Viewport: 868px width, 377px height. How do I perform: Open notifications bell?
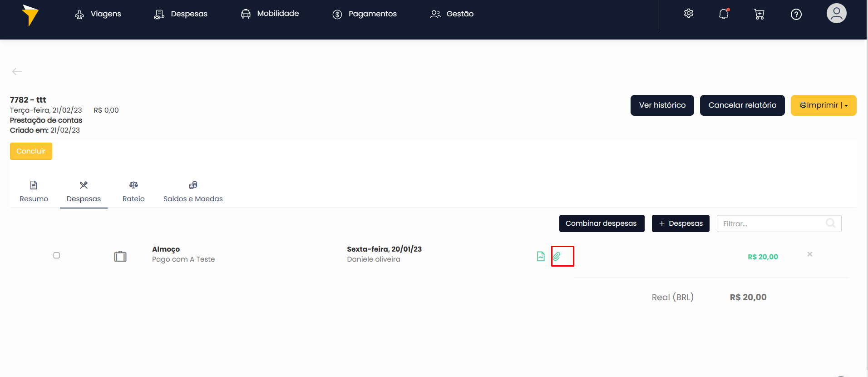724,14
